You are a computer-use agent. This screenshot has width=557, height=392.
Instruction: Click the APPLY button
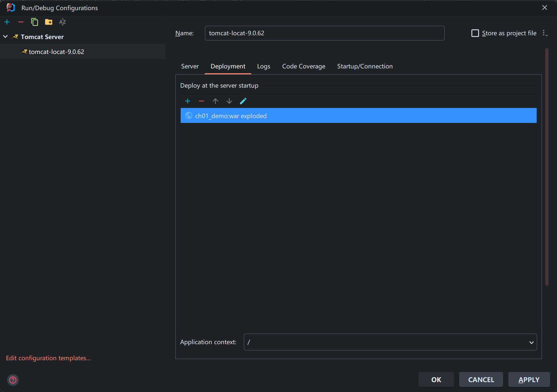[x=529, y=379]
